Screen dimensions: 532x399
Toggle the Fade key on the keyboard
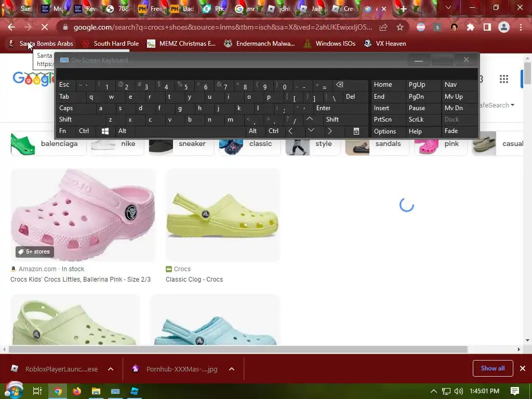459,131
